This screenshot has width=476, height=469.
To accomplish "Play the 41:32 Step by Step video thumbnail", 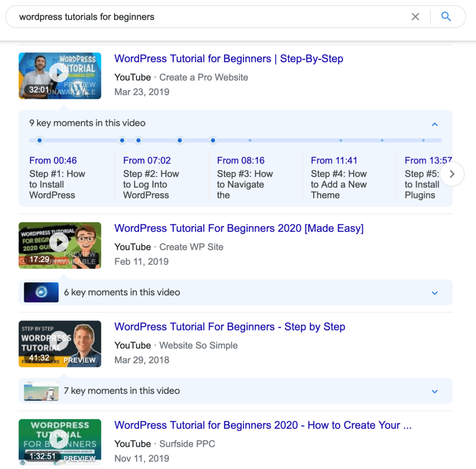I will [x=60, y=344].
